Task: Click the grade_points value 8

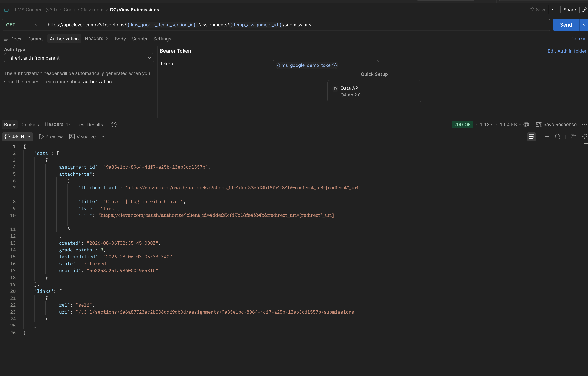Action: tap(102, 250)
